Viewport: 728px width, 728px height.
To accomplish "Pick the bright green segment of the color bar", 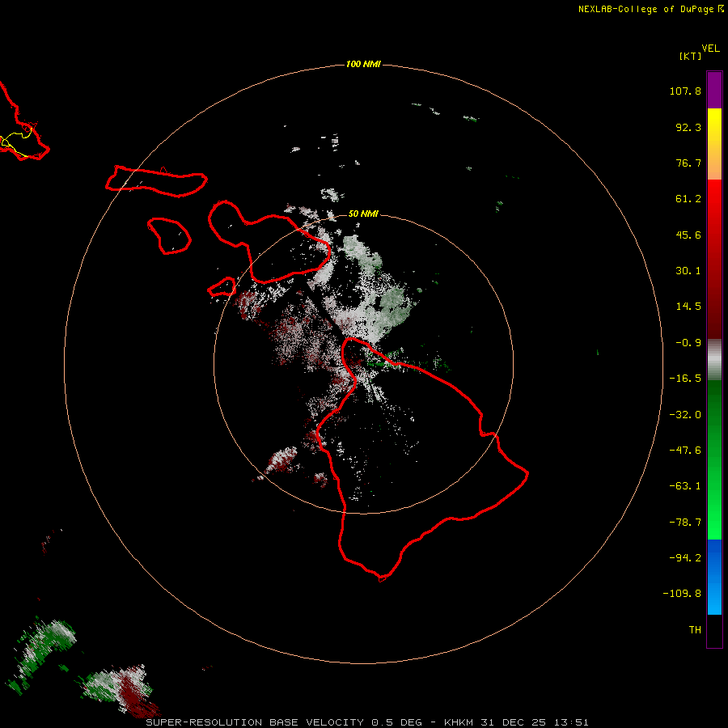I will [x=714, y=515].
